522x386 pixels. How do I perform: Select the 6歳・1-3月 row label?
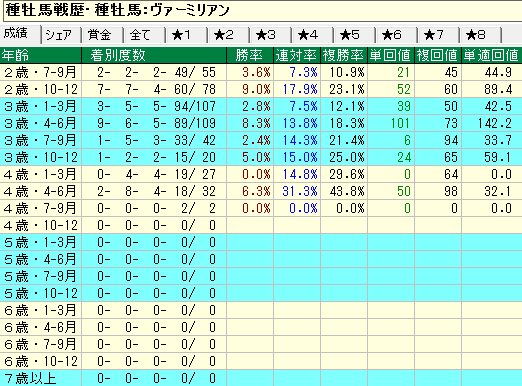point(41,310)
